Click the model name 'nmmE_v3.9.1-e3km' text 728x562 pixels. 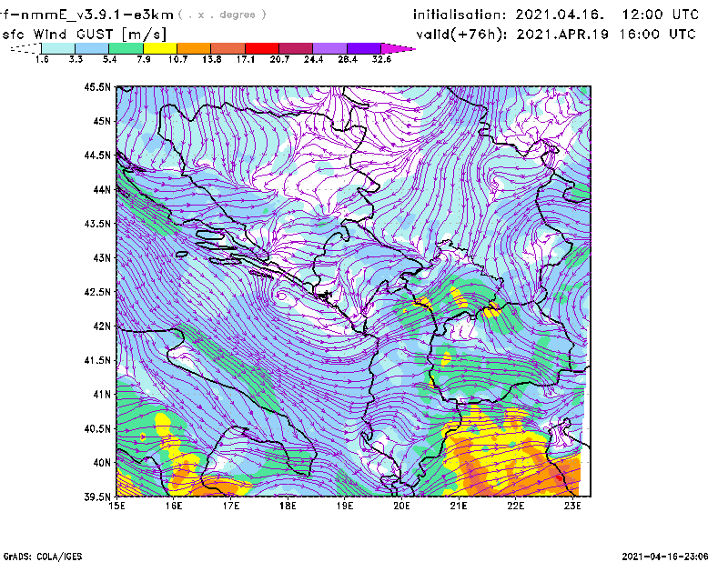point(97,15)
